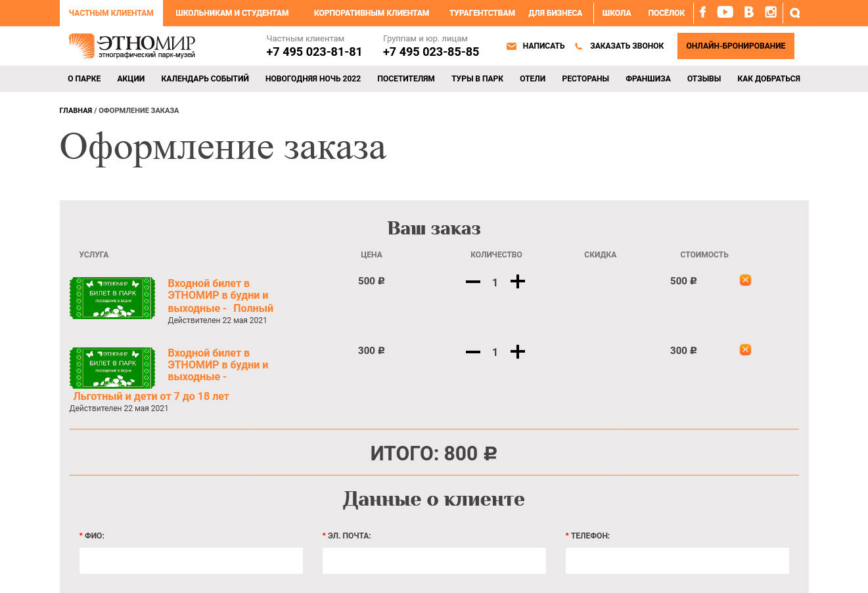Open the Facebook social icon
This screenshot has width=868, height=593.
702,12
